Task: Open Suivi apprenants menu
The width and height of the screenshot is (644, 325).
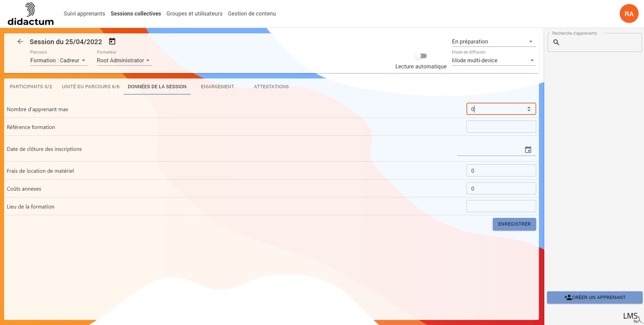Action: 84,14
